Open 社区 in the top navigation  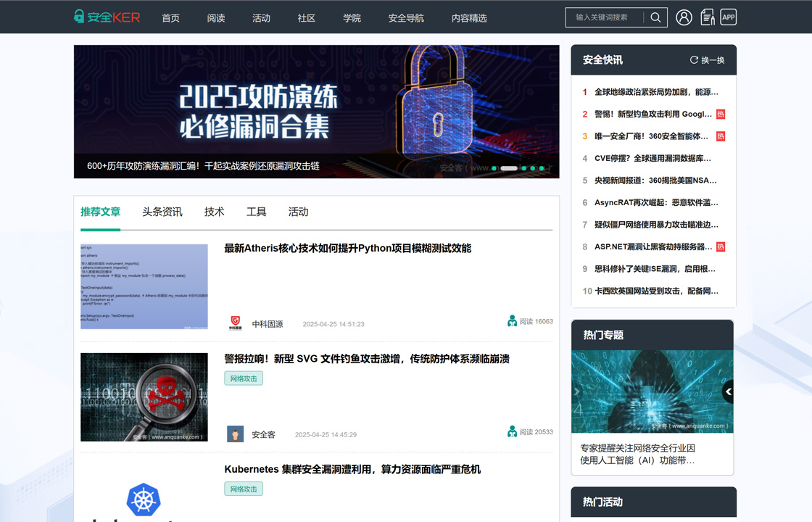(307, 18)
